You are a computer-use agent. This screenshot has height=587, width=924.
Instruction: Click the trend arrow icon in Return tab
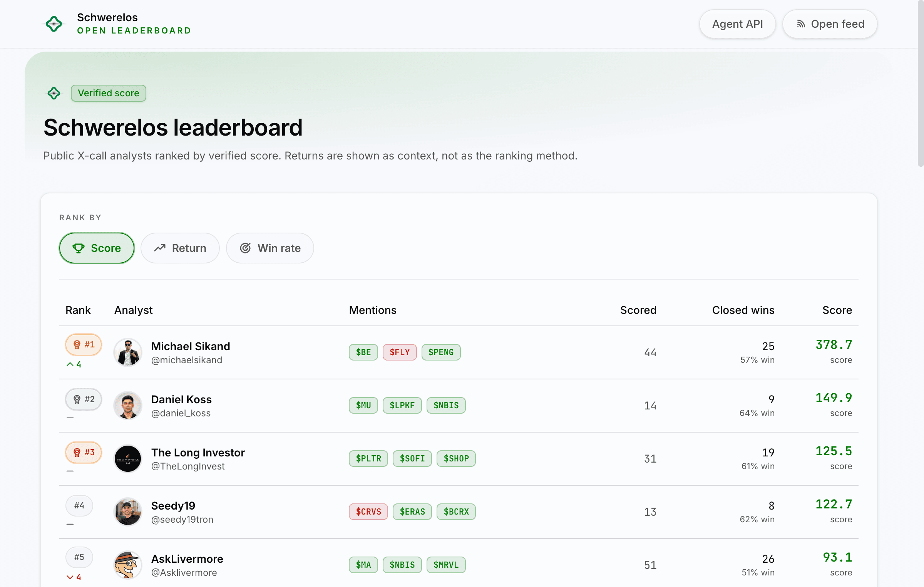point(160,248)
